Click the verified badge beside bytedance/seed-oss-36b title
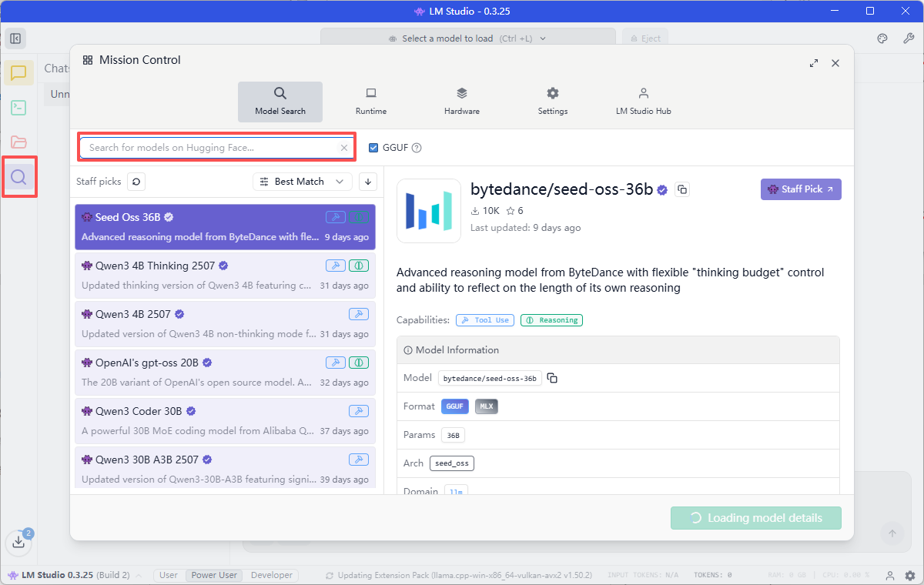This screenshot has width=924, height=585. point(661,190)
